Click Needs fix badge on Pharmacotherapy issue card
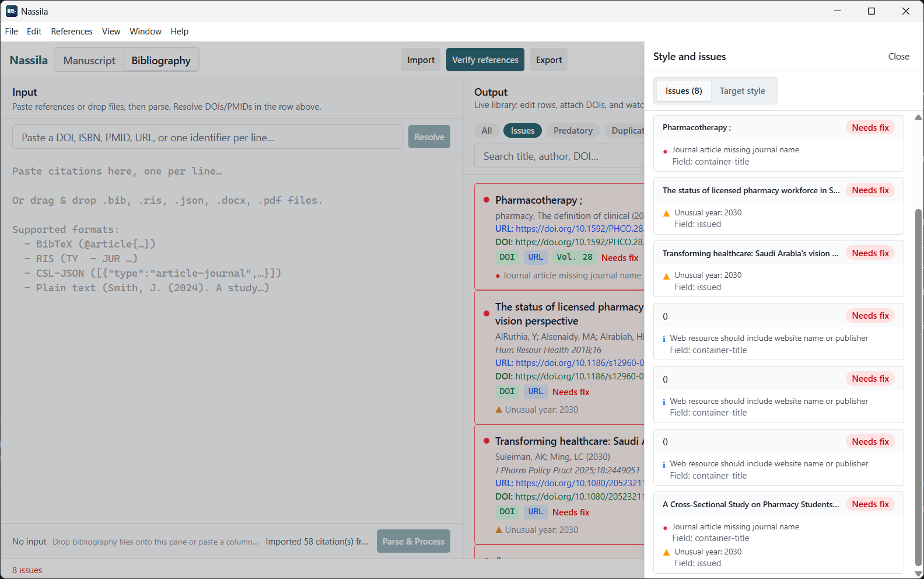 coord(870,128)
